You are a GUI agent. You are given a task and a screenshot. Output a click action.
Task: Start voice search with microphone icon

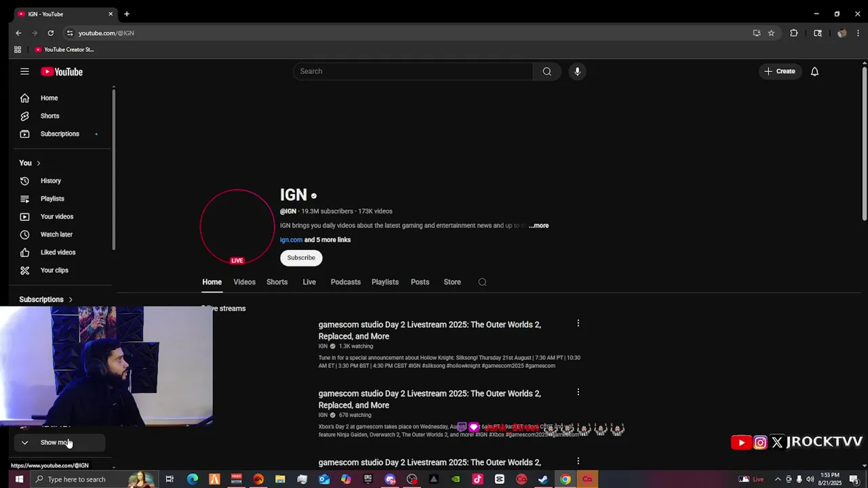pyautogui.click(x=577, y=71)
